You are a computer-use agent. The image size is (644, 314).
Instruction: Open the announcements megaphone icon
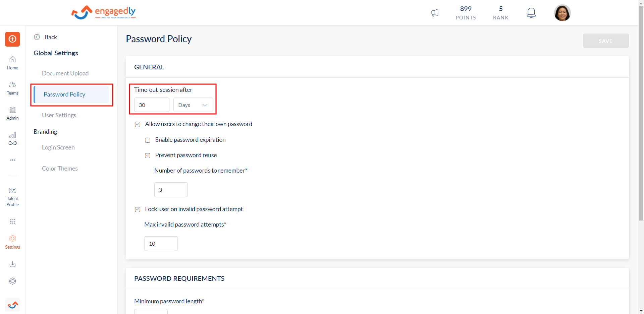tap(435, 13)
